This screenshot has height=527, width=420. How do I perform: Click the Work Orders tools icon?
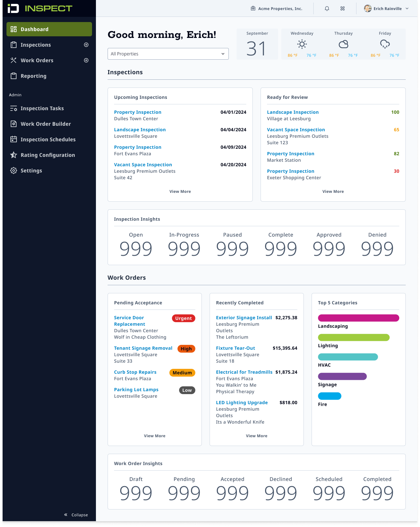coord(14,60)
